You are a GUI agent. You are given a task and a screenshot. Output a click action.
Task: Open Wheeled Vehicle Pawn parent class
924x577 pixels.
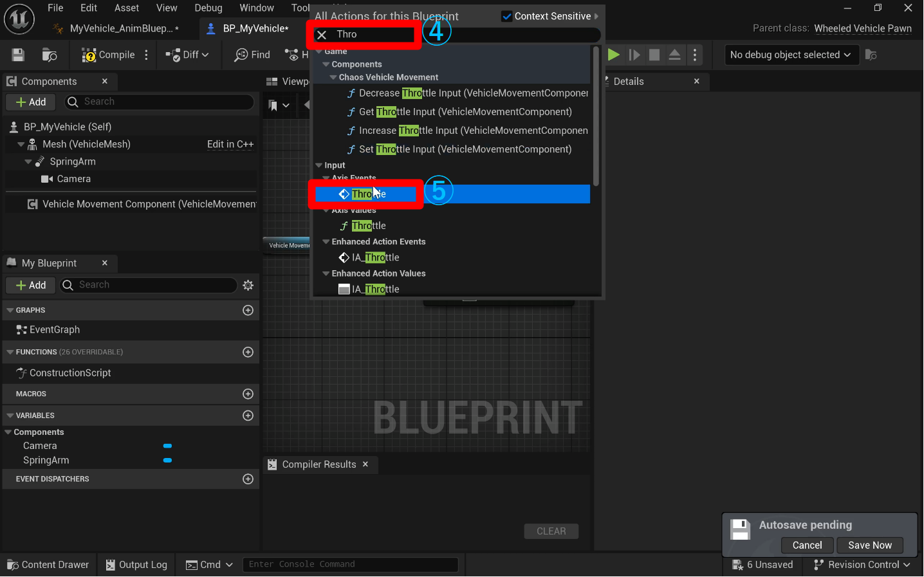pyautogui.click(x=863, y=28)
